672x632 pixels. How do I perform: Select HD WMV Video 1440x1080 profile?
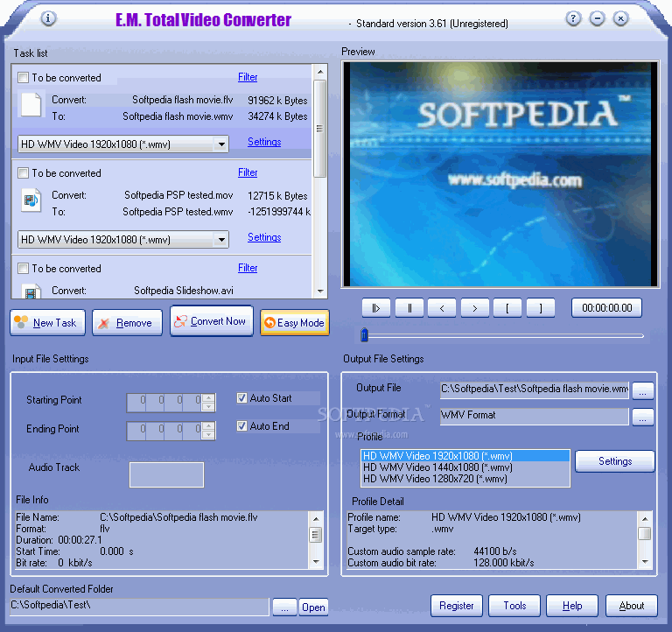pos(465,467)
